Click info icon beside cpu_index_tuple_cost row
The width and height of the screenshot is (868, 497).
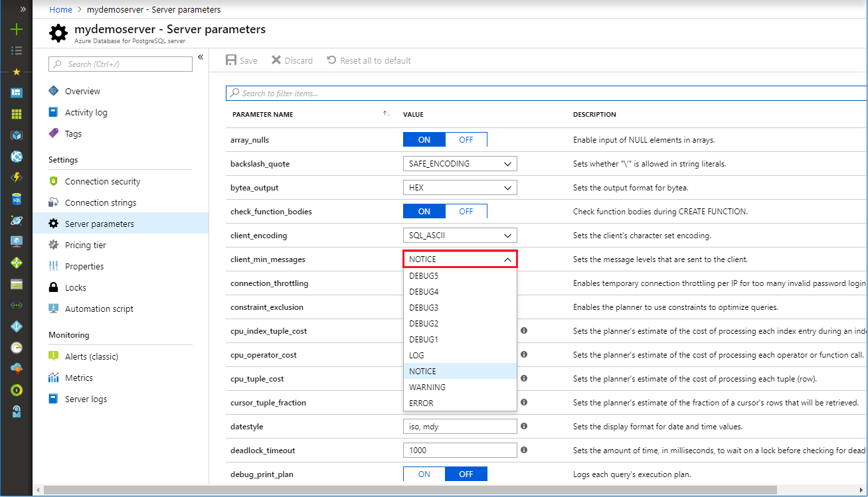[x=524, y=330]
